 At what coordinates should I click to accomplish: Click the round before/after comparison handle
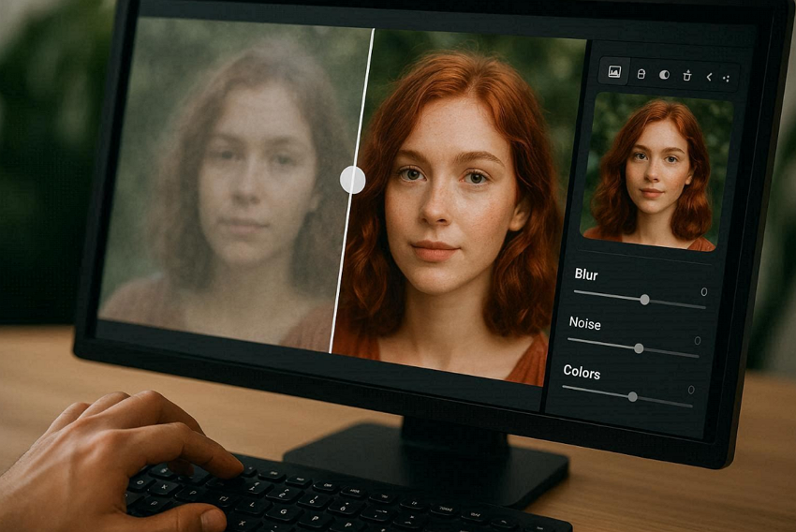click(353, 180)
